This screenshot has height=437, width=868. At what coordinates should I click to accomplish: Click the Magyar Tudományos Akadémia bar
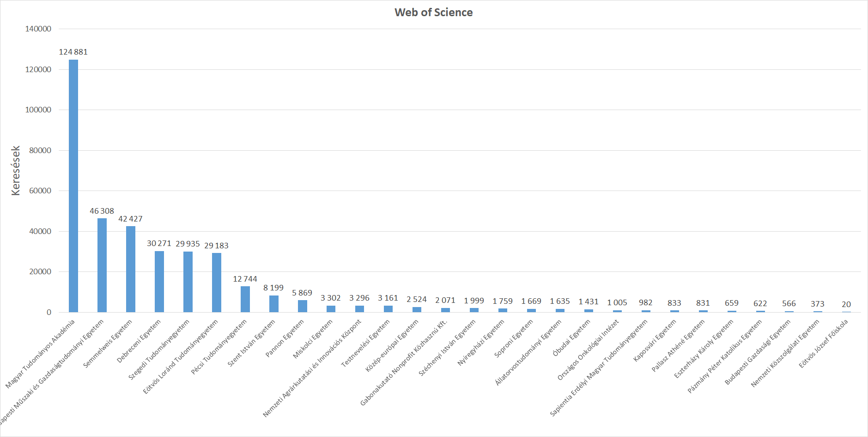pos(73,185)
